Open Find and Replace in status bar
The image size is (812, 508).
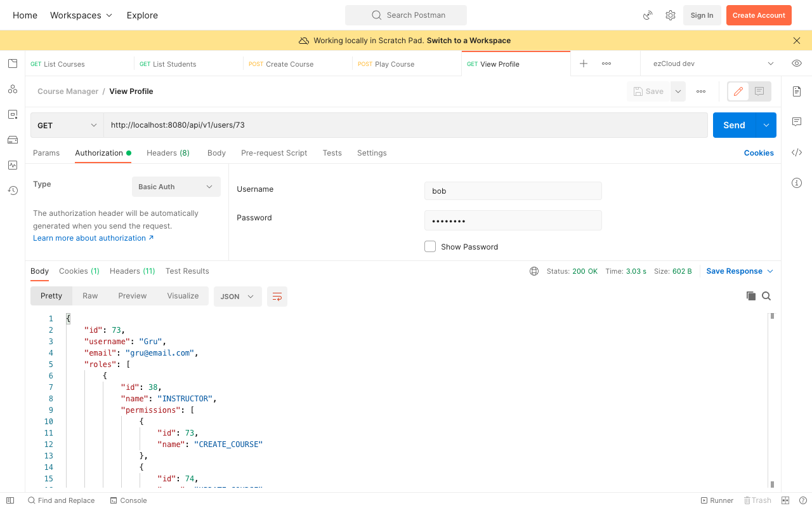(61, 500)
